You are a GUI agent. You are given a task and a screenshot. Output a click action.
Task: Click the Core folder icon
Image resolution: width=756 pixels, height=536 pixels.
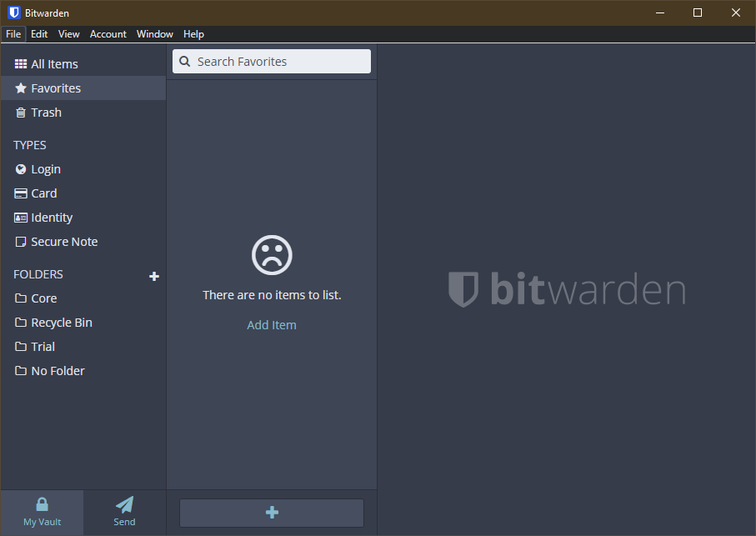21,298
